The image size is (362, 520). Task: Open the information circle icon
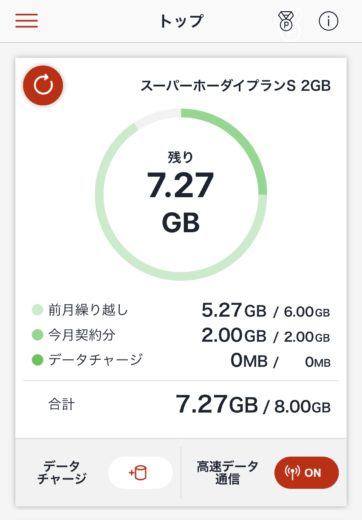click(x=328, y=21)
